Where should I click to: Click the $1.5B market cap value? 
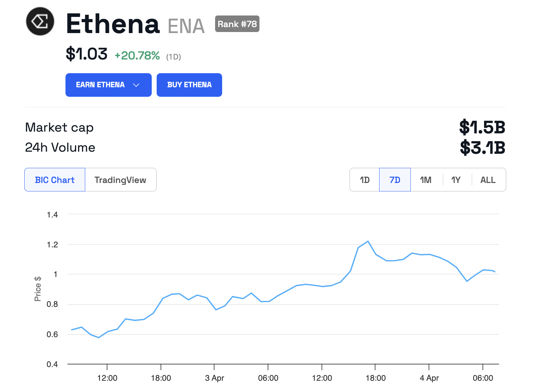[x=482, y=127]
